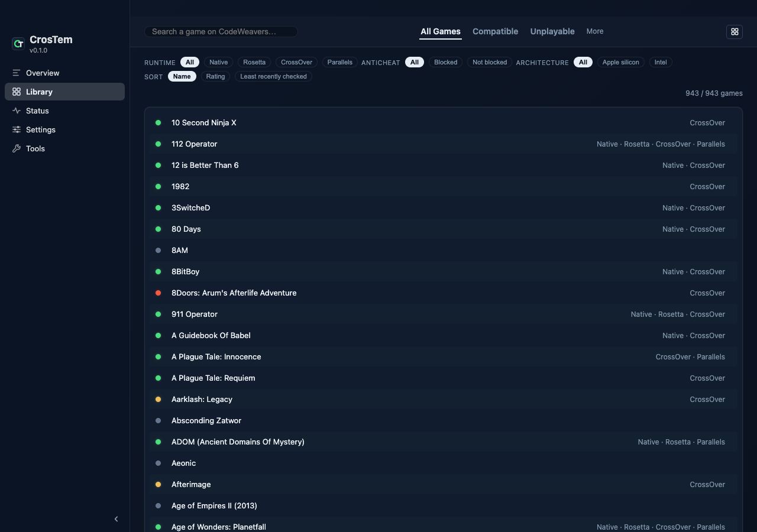Screen dimensions: 757x532
Task: Toggle grid view icon at top right
Action: [x=735, y=32]
